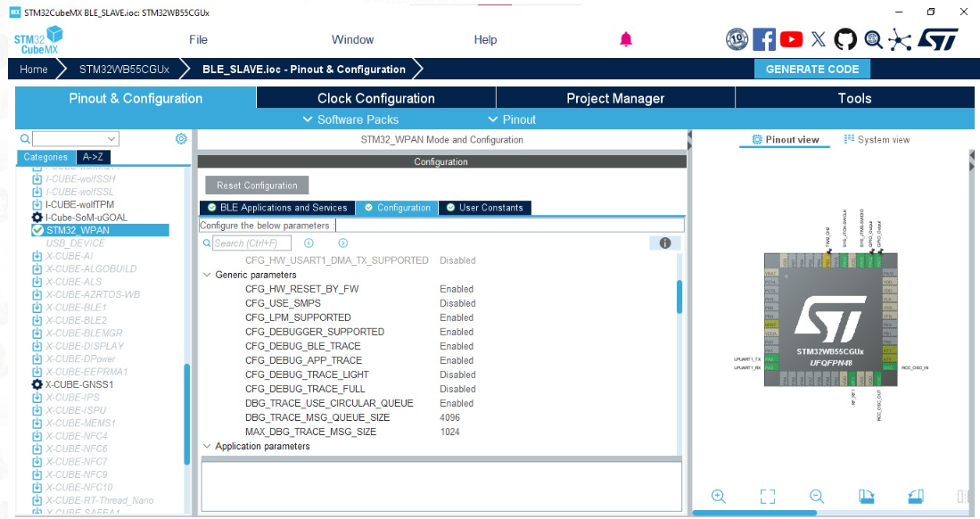This screenshot has width=980, height=519.
Task: Rotate the chip view clockwise
Action: click(866, 496)
